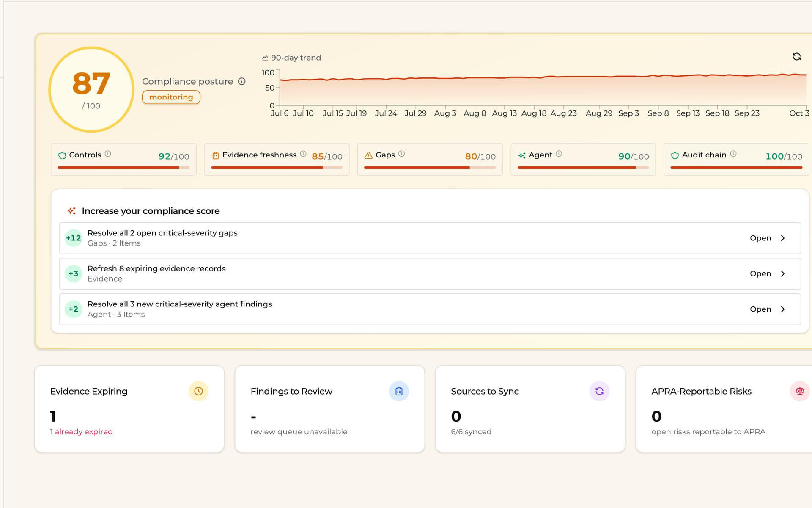Click the Agent 90/100 progress bar
Image resolution: width=812 pixels, height=508 pixels.
coord(583,168)
